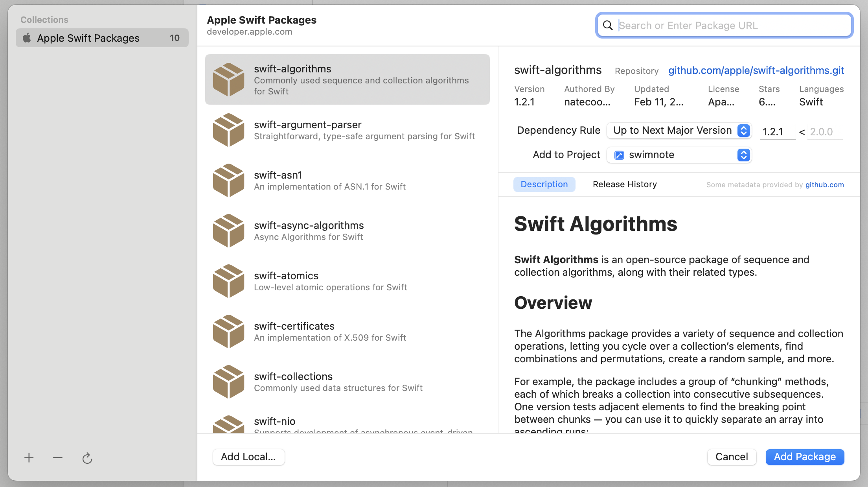This screenshot has width=868, height=487.
Task: Click the Apple logo in Collections sidebar
Action: (27, 38)
